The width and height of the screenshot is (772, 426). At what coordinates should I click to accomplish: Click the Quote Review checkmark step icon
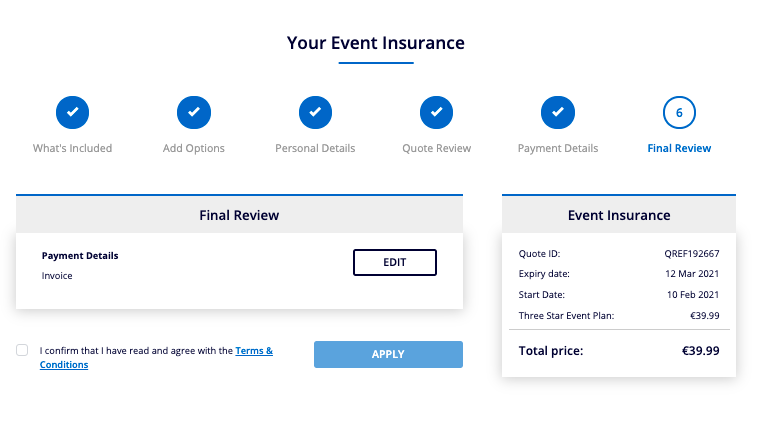click(436, 113)
